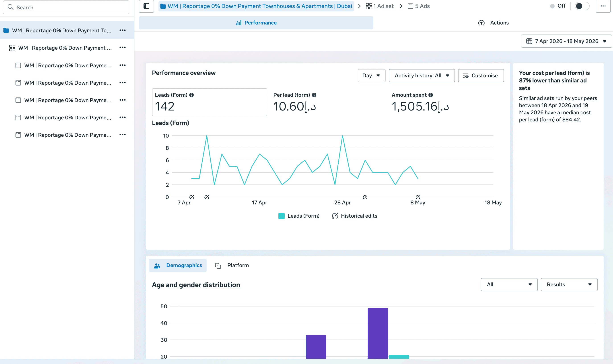613x364 pixels.
Task: Click the historical edit marker at 8 May
Action: click(x=418, y=197)
